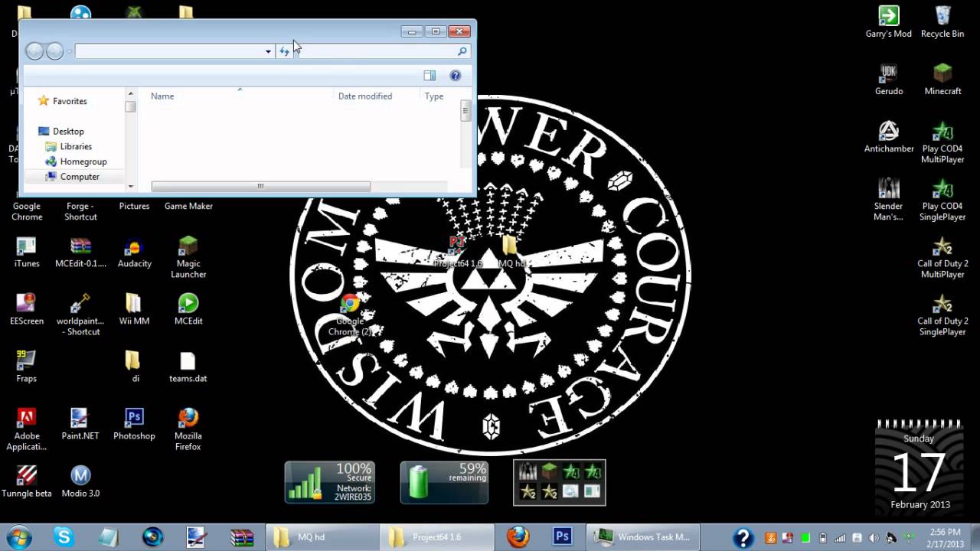Select the MCEdit-0.1 archive icon
The height and width of the screenshot is (551, 980).
click(x=80, y=251)
